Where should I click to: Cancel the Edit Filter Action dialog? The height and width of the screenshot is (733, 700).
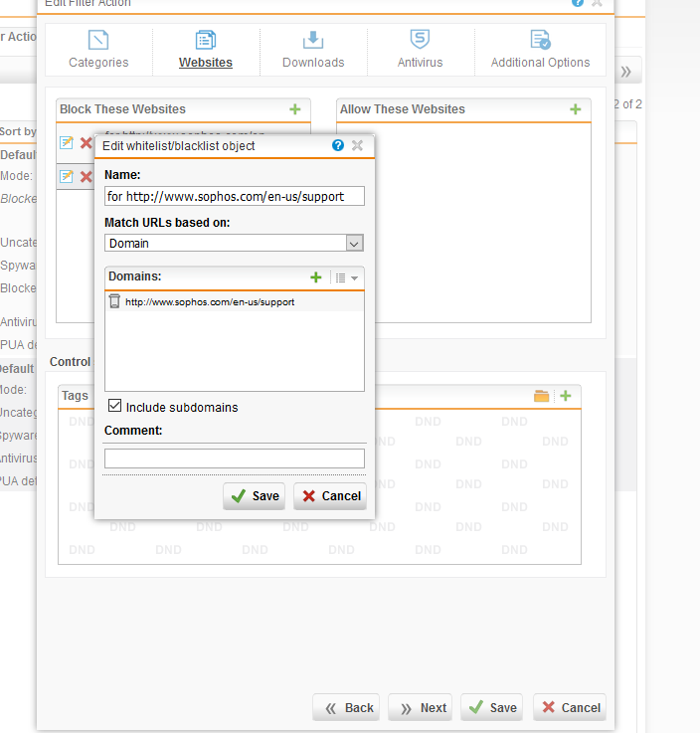[570, 707]
